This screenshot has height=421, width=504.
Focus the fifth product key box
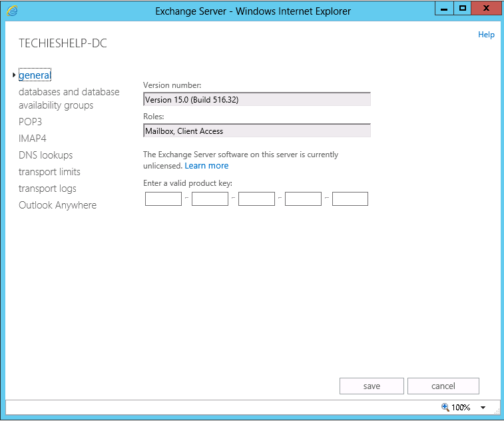click(350, 199)
